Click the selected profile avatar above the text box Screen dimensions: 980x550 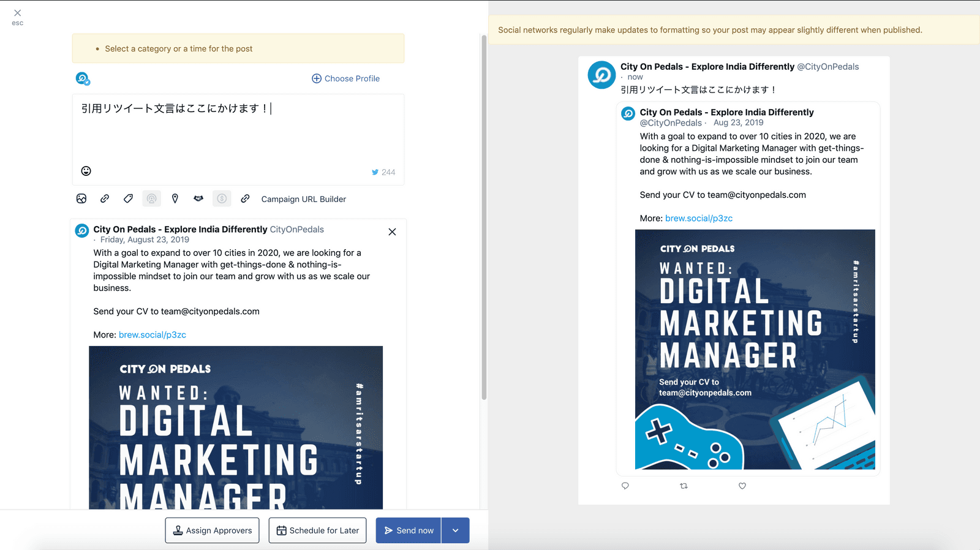coord(83,78)
